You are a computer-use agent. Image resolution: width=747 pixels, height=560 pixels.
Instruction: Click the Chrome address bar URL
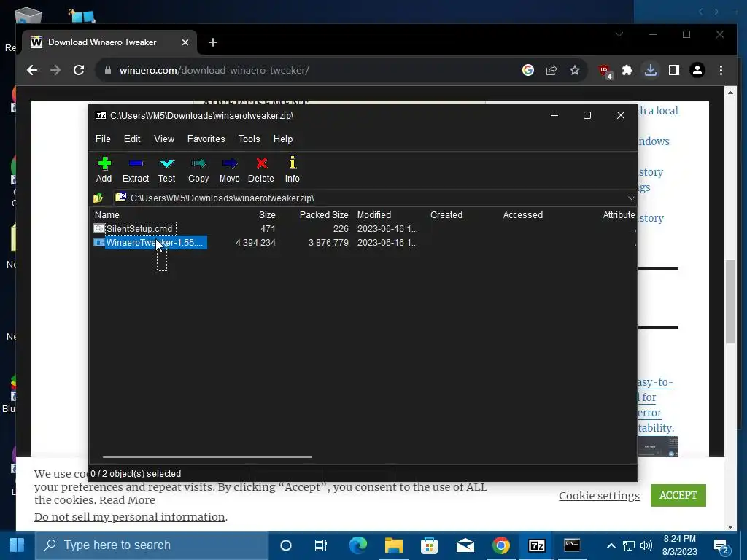point(214,71)
